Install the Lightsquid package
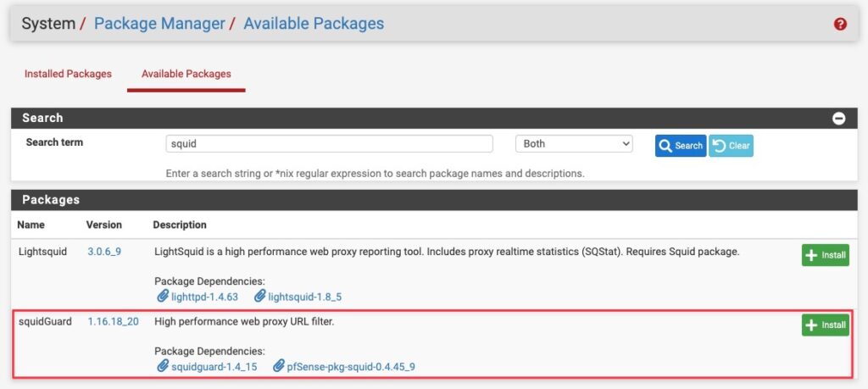This screenshot has height=389, width=868. coord(826,255)
